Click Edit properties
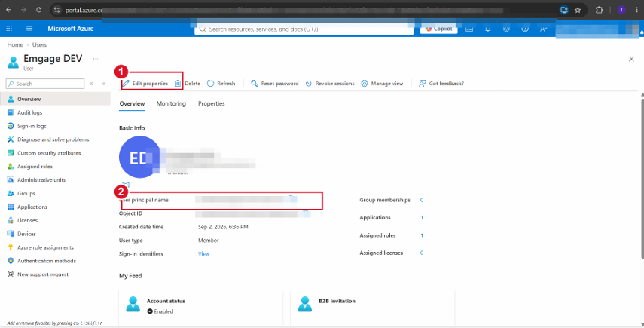 pos(146,84)
